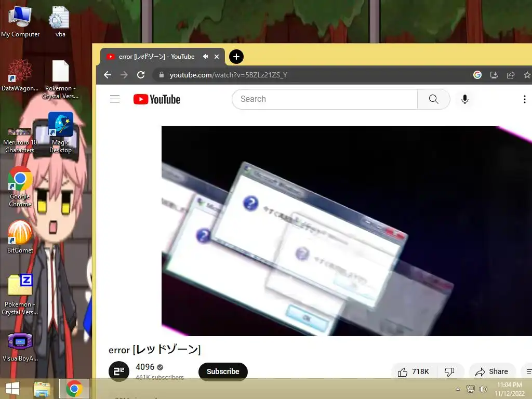Open BitComet desktop shortcut
Screen dimensions: 532x399
coord(20,236)
